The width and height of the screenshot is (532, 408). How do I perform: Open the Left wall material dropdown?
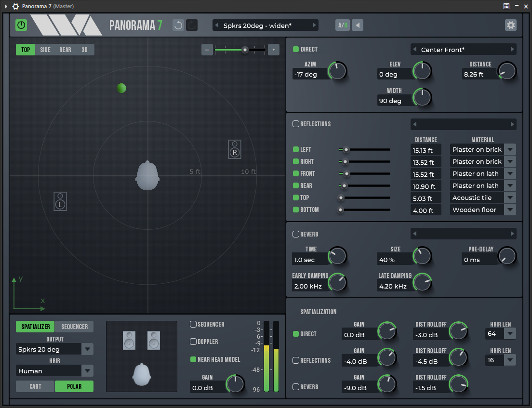pos(510,149)
